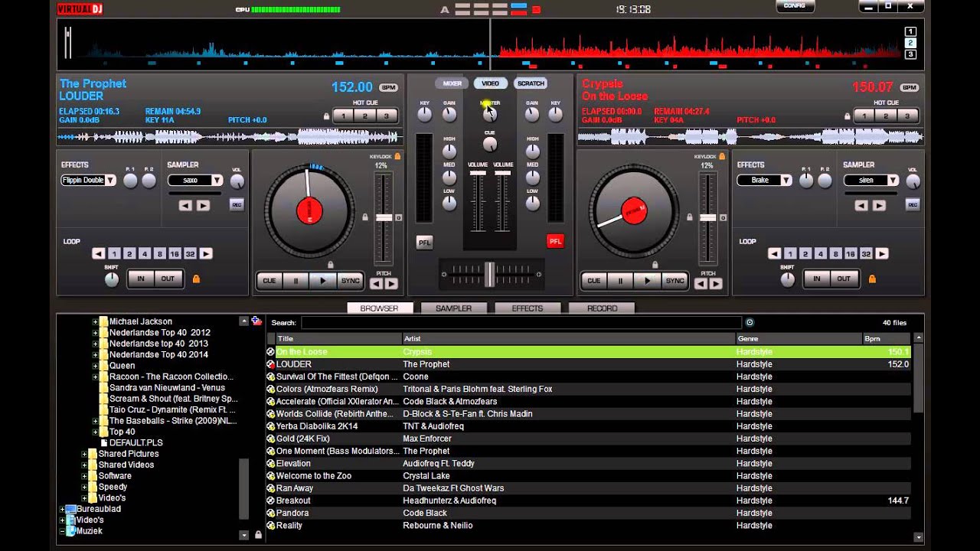Click the add virtual folder icon
The width and height of the screenshot is (980, 551).
(256, 321)
